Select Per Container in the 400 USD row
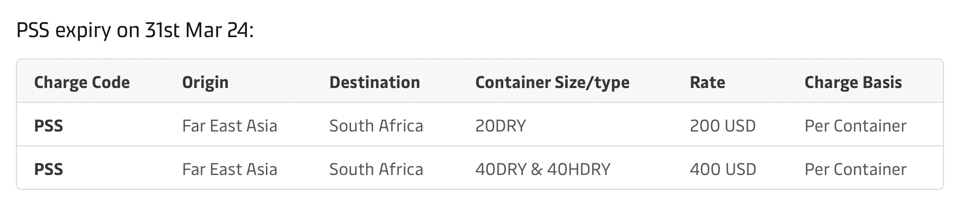This screenshot has height=210, width=980. [x=856, y=170]
